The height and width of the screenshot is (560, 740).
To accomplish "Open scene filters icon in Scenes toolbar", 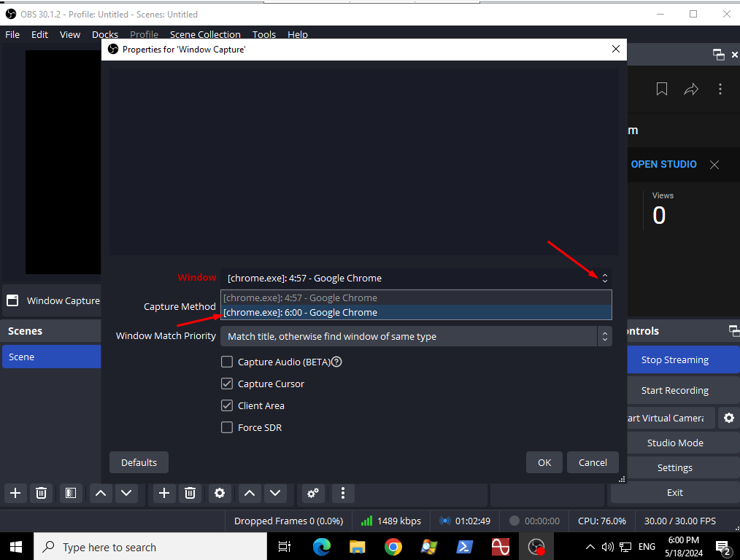I will pyautogui.click(x=70, y=493).
